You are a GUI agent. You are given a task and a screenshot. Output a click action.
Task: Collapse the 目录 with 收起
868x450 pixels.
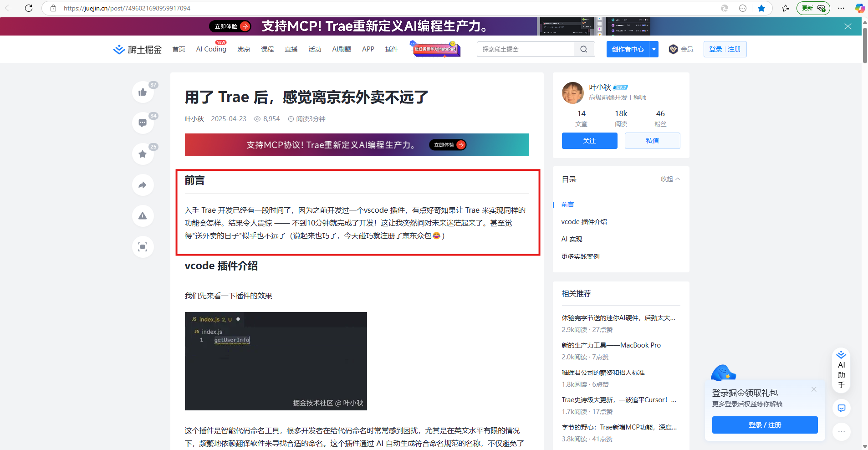(x=670, y=179)
